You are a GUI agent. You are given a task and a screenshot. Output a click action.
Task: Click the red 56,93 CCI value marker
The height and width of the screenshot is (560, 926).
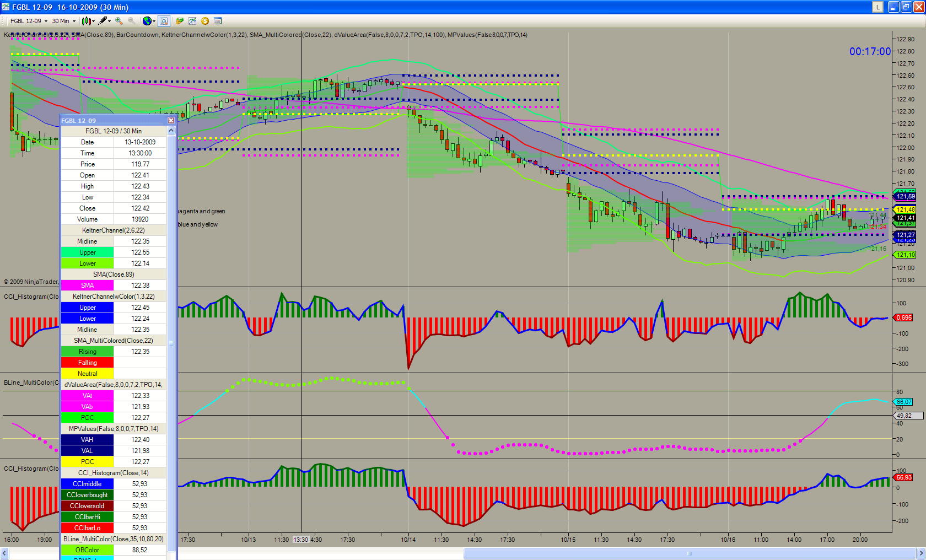click(903, 477)
